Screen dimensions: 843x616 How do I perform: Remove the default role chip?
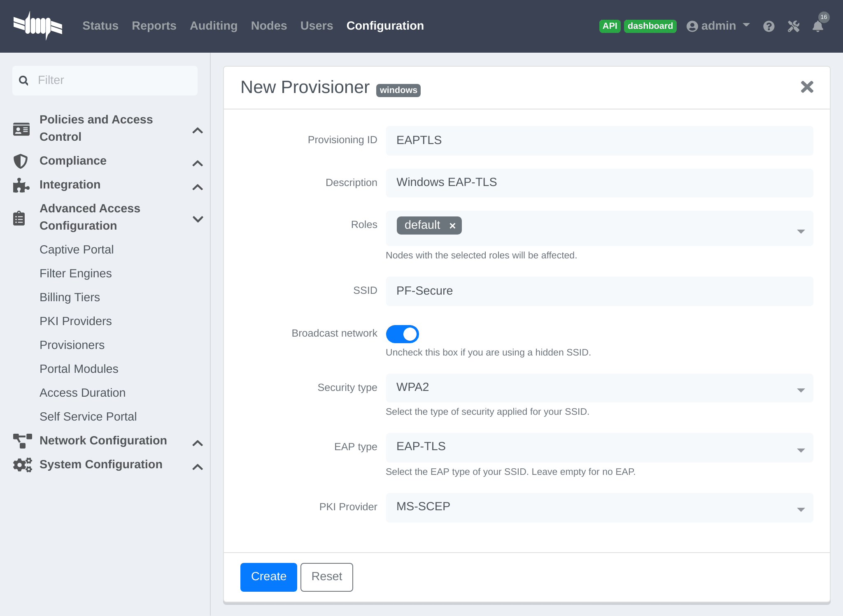pyautogui.click(x=452, y=225)
